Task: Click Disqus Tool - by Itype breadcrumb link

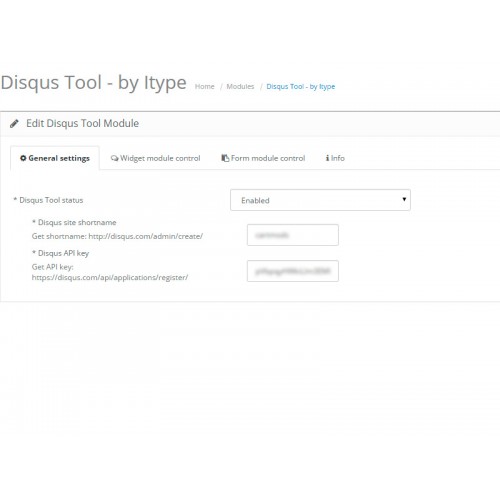Action: click(x=301, y=87)
